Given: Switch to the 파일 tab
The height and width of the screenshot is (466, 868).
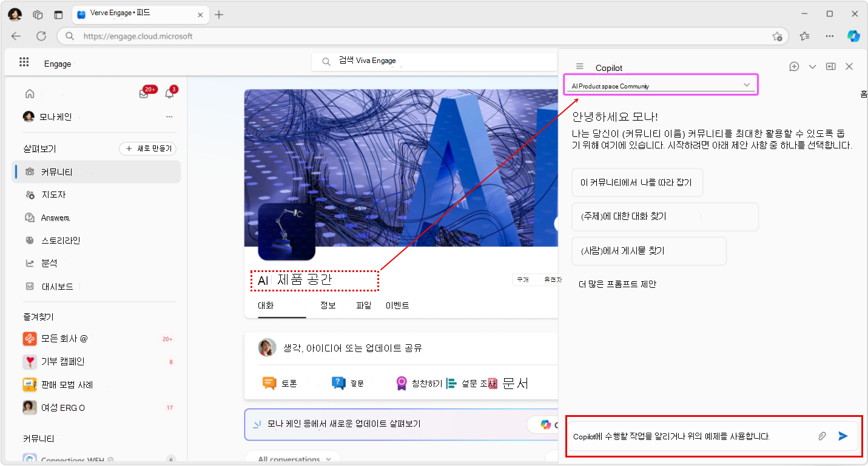Looking at the screenshot, I should pos(363,305).
